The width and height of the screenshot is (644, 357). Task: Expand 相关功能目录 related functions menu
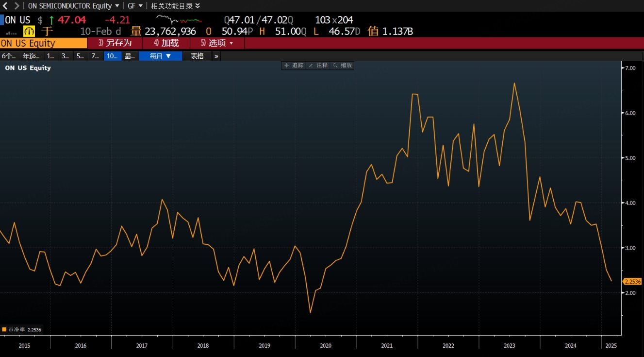click(175, 6)
